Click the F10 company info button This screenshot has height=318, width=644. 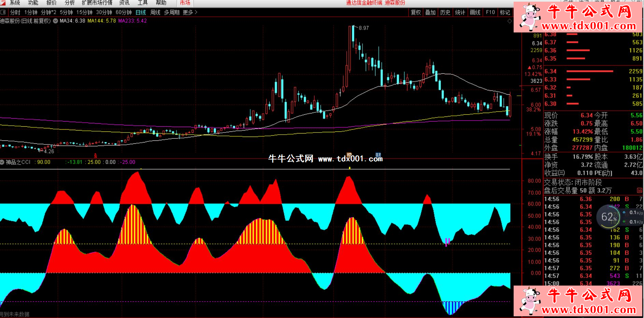pyautogui.click(x=490, y=12)
